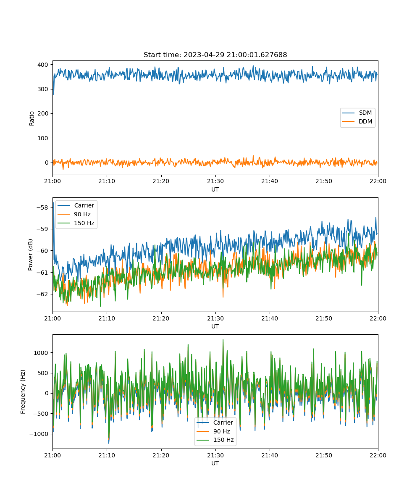This screenshot has width=420, height=504.
Task: Click the green 150 Hz line sample in Power legend
Action: (x=64, y=223)
